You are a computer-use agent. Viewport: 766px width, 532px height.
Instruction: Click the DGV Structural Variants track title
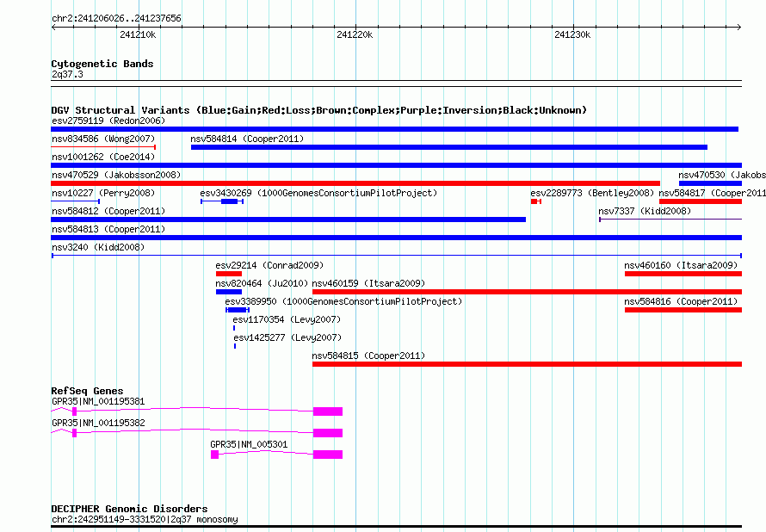coord(319,110)
